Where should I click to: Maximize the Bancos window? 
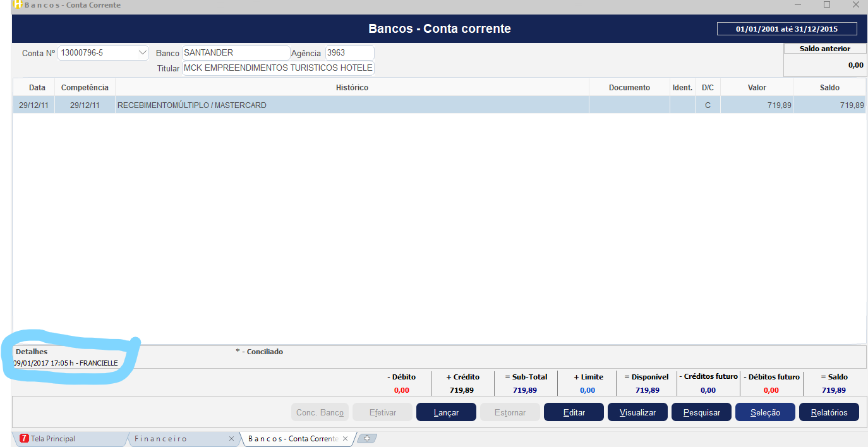point(827,4)
